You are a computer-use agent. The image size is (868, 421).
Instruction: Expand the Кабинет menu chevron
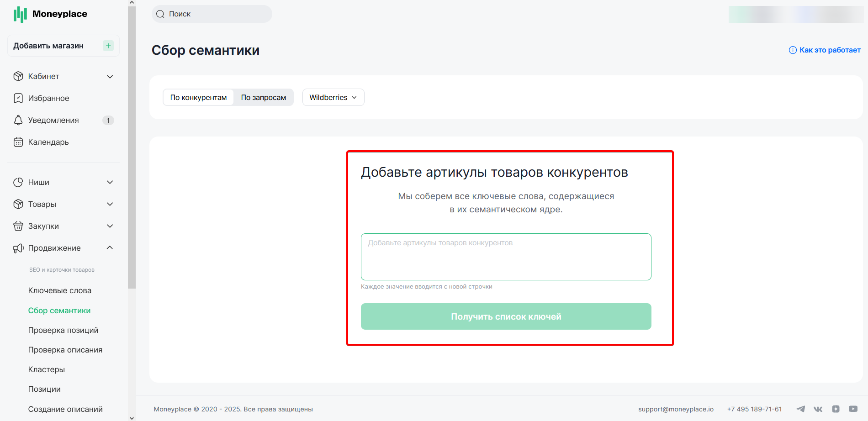point(110,77)
